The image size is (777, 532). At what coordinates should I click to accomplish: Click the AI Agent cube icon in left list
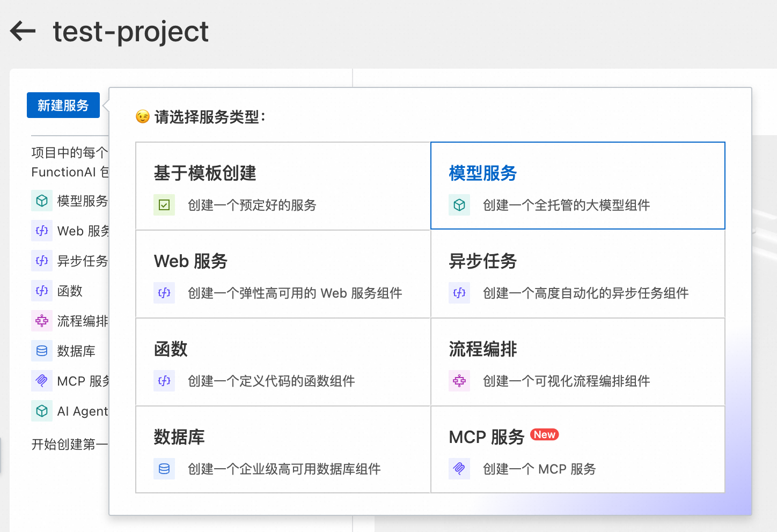point(42,411)
